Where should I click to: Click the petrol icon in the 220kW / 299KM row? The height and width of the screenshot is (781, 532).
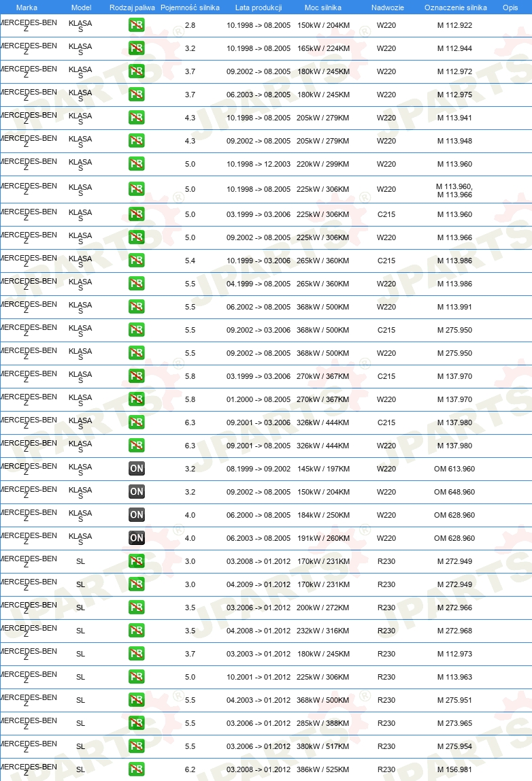click(x=137, y=164)
